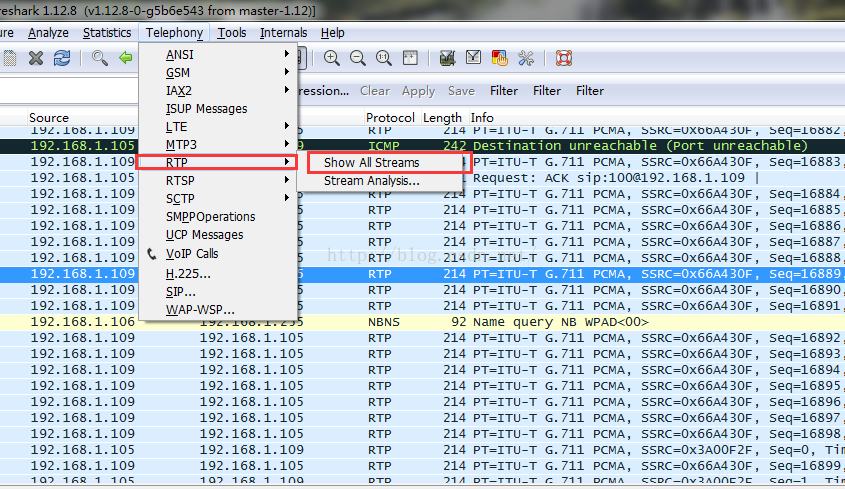Select the ICMP Destination unreachable packet row

422,146
